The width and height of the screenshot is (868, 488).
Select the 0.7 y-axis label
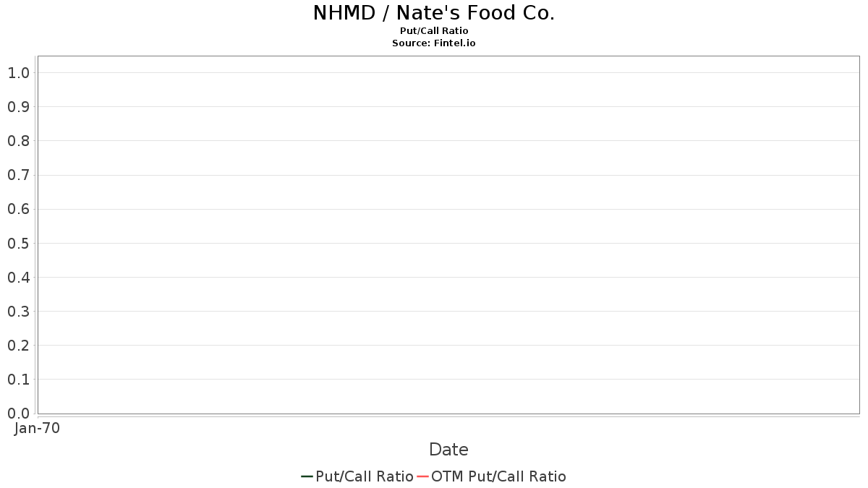[18, 175]
